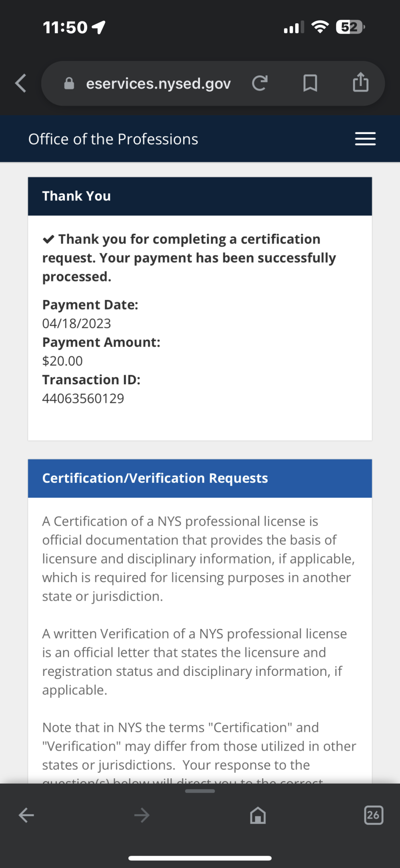Tap the browser back chevron icon
400x868 pixels.
coord(21,83)
